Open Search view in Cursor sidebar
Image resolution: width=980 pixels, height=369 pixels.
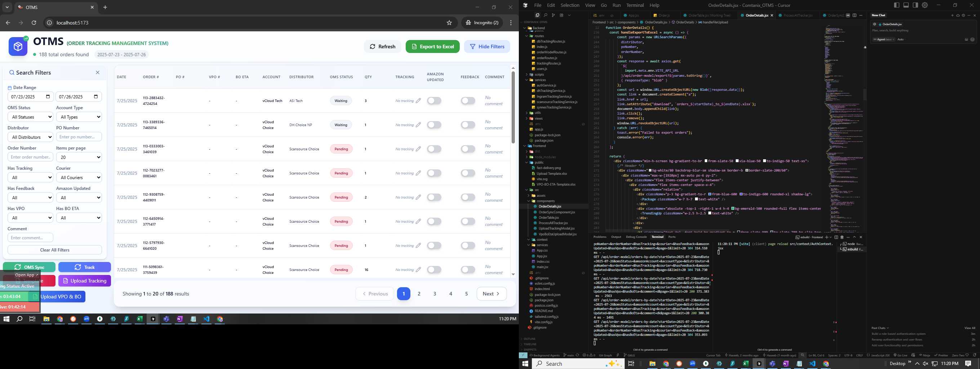(x=545, y=15)
